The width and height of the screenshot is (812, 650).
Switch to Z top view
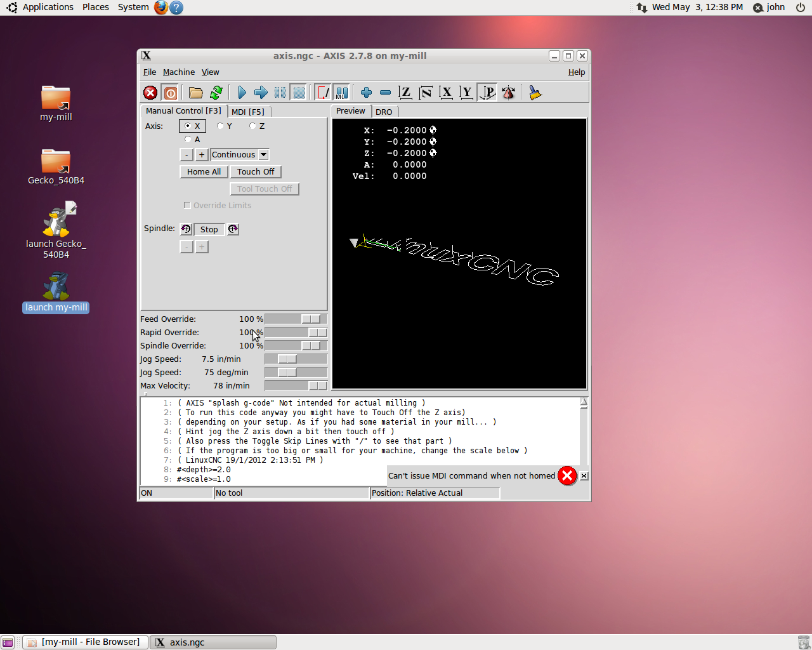pyautogui.click(x=405, y=93)
